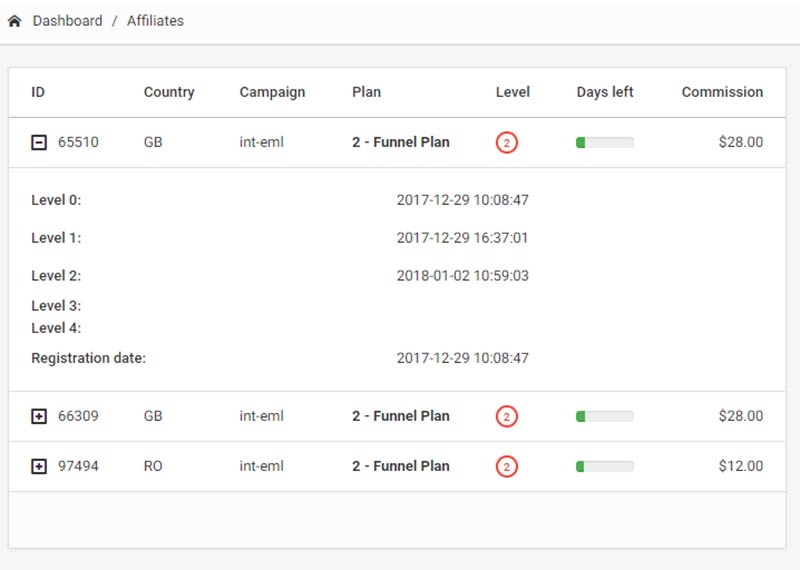800x570 pixels.
Task: Click level 2 badge for affiliate 65510
Action: tap(507, 143)
